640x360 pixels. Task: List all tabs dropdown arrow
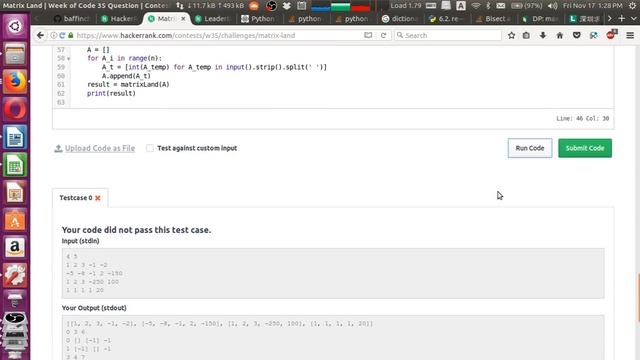click(x=633, y=19)
